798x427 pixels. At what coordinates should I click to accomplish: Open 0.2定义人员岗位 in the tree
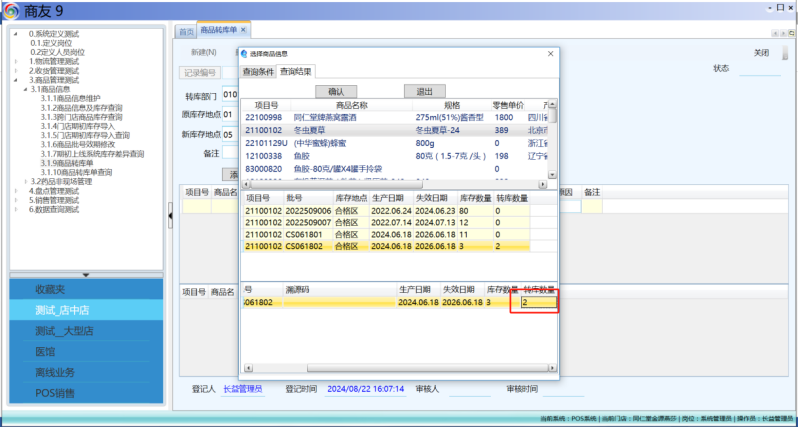58,52
